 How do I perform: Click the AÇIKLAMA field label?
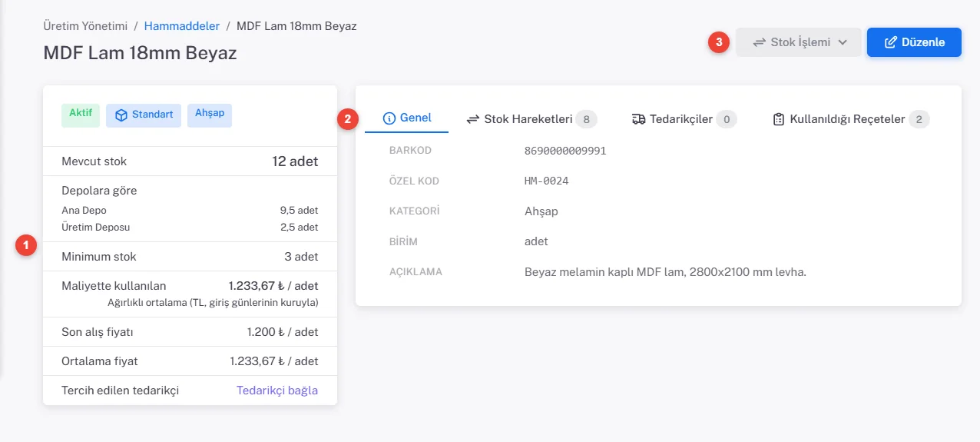click(416, 272)
